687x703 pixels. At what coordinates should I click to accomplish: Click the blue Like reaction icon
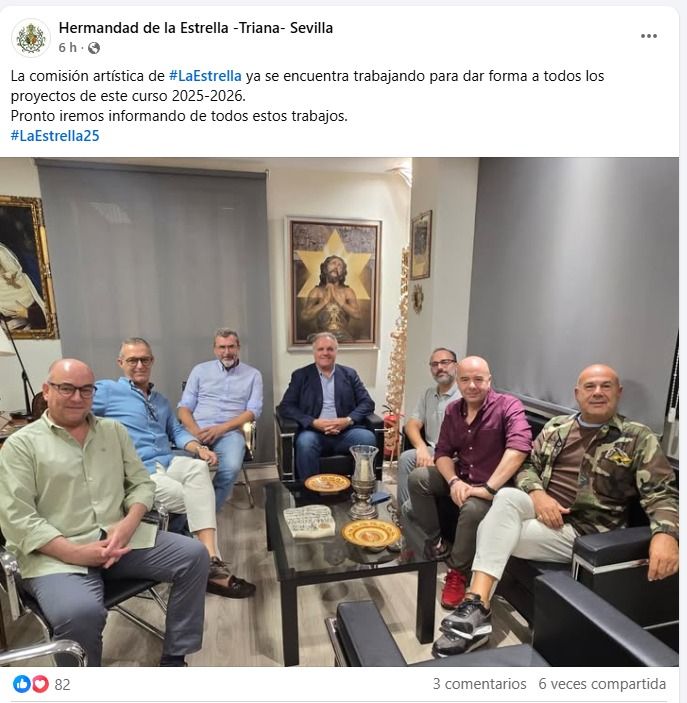coord(22,684)
